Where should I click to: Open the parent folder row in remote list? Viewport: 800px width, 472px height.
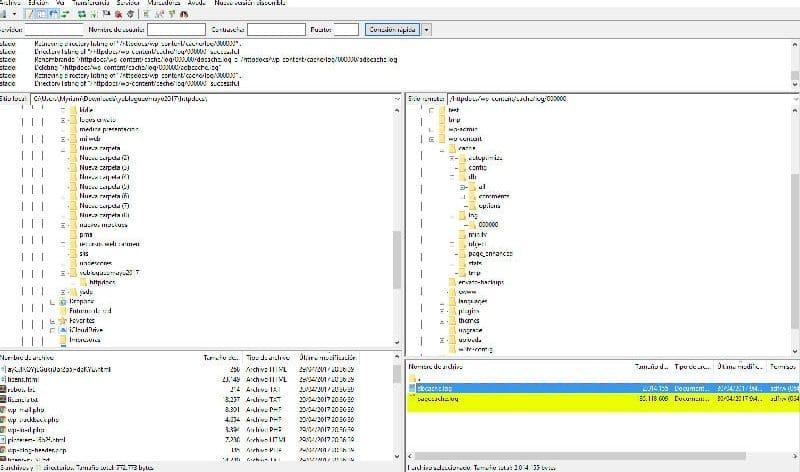603,379
